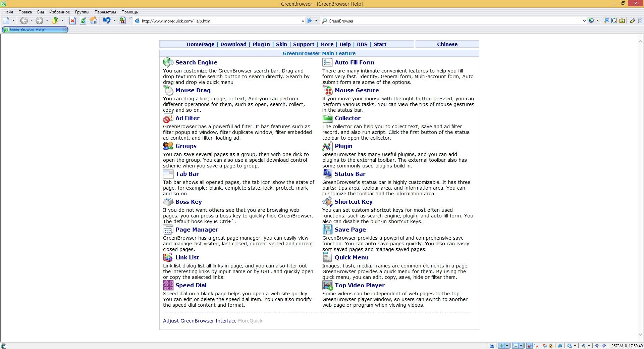The width and height of the screenshot is (644, 349).
Task: Click the status bar blue right arrow
Action: pyautogui.click(x=604, y=346)
